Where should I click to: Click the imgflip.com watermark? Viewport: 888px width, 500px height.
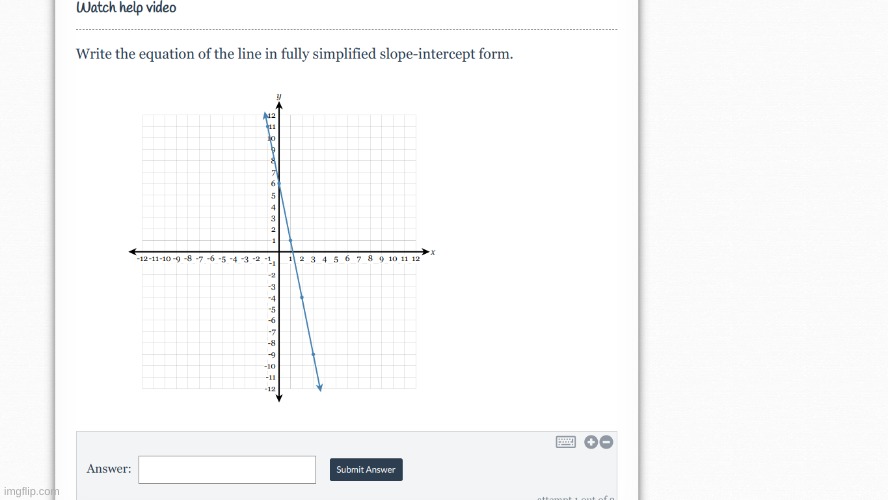(x=32, y=492)
